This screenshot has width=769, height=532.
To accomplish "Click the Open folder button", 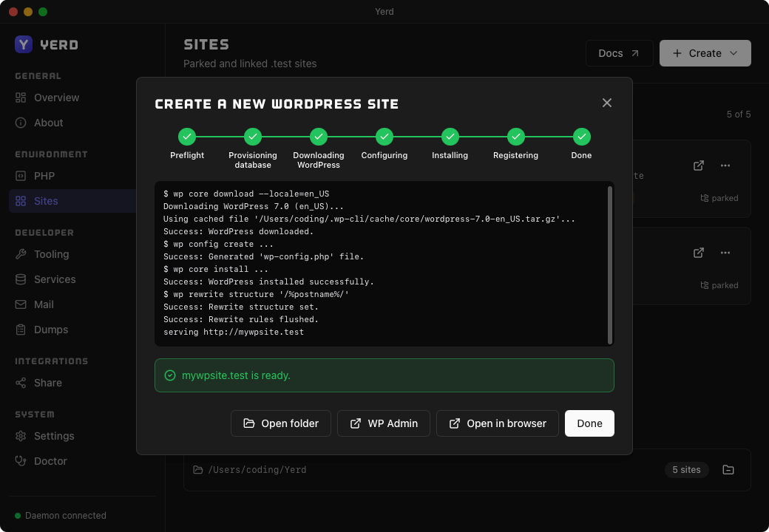I will 281,423.
